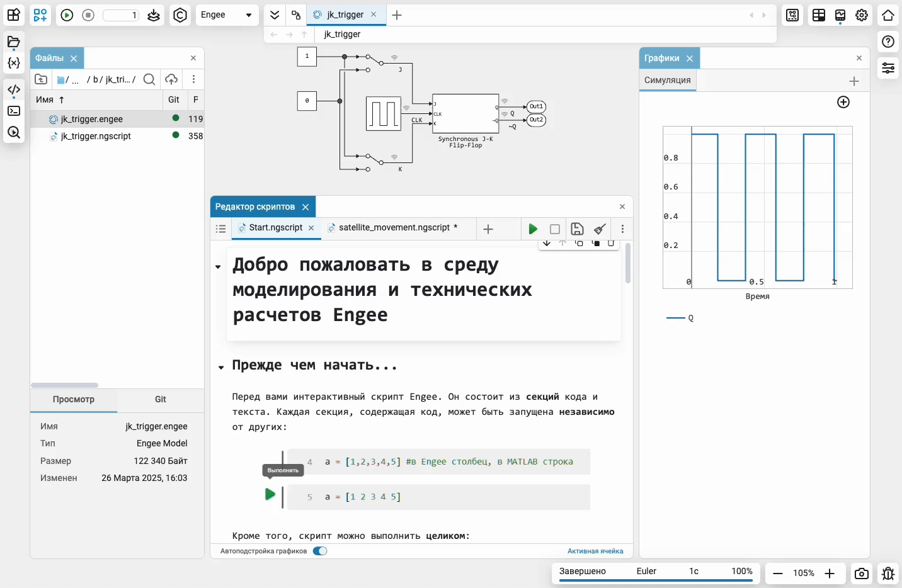Open script editor table of contents

tap(221, 229)
